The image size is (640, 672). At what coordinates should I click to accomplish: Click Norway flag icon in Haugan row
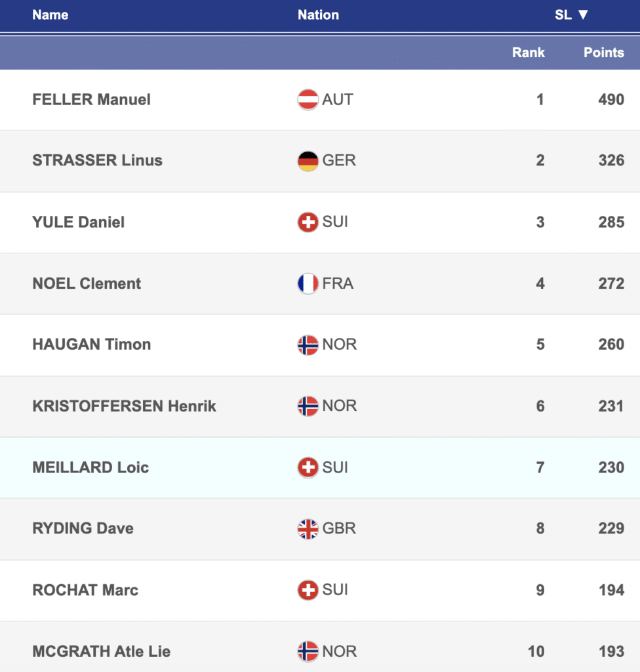pyautogui.click(x=308, y=345)
